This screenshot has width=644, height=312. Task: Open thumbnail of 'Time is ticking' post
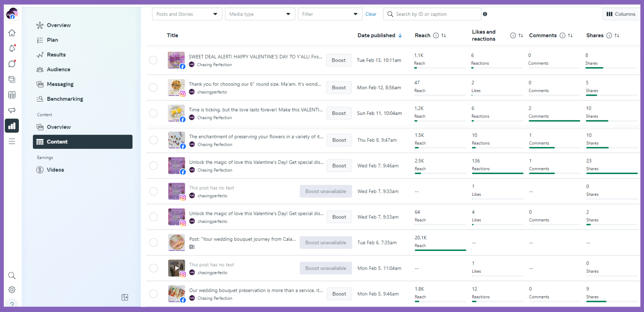point(176,113)
